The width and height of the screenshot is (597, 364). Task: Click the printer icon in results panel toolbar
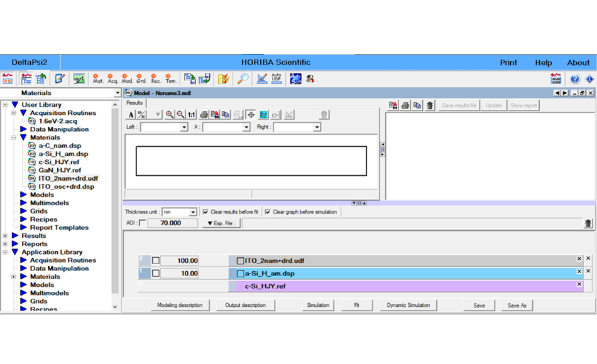[405, 105]
